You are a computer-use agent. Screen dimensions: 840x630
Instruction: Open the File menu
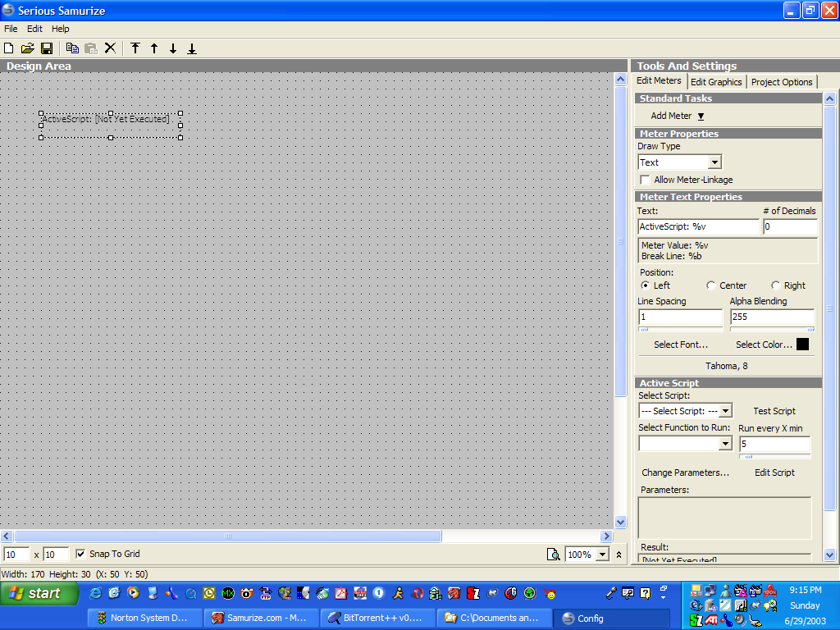click(11, 29)
